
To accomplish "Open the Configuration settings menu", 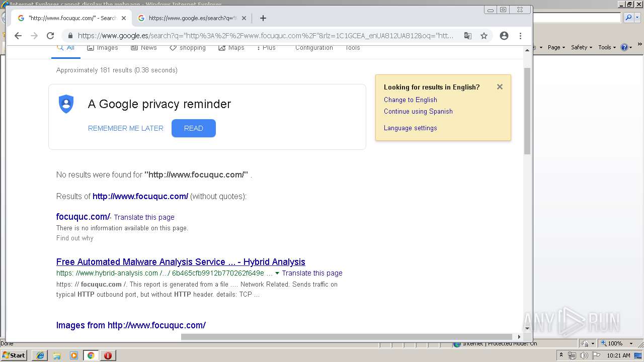I will pyautogui.click(x=314, y=48).
